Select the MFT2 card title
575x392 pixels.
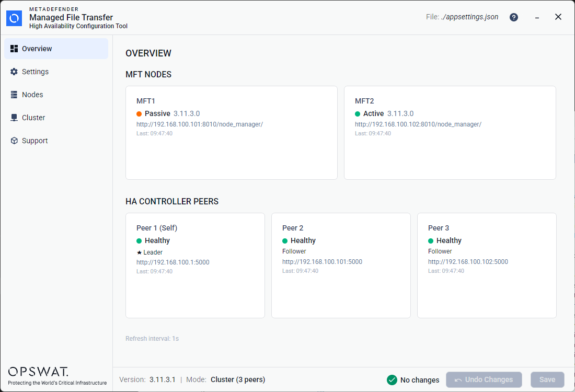click(364, 101)
